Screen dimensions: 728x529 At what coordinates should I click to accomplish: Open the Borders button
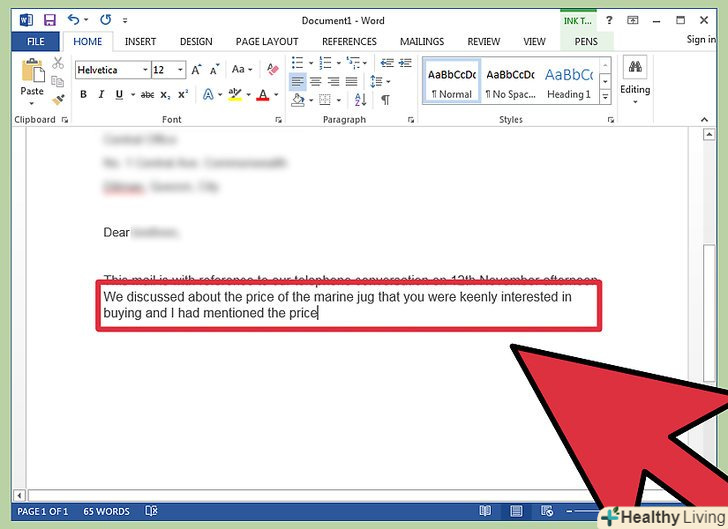[325, 99]
